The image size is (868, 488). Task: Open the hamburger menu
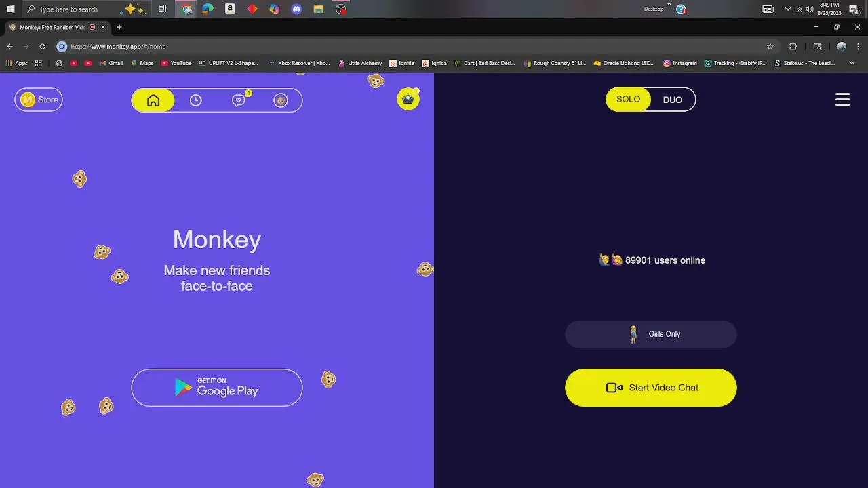coord(842,100)
